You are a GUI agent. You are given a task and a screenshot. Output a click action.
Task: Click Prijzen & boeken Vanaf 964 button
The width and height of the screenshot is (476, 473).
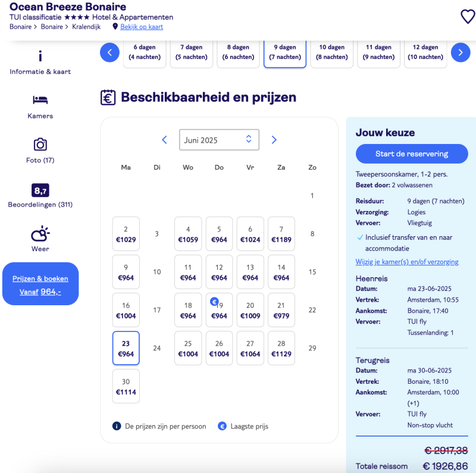pyautogui.click(x=40, y=284)
